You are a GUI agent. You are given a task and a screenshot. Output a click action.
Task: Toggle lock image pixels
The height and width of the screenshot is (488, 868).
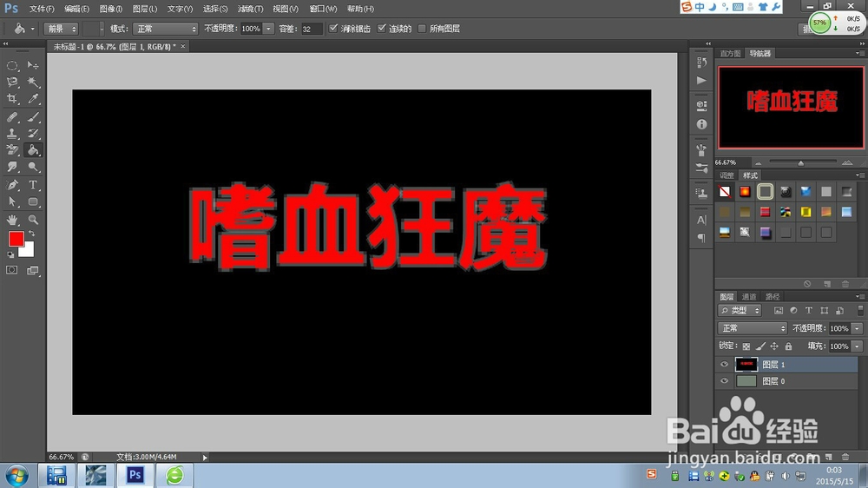760,346
